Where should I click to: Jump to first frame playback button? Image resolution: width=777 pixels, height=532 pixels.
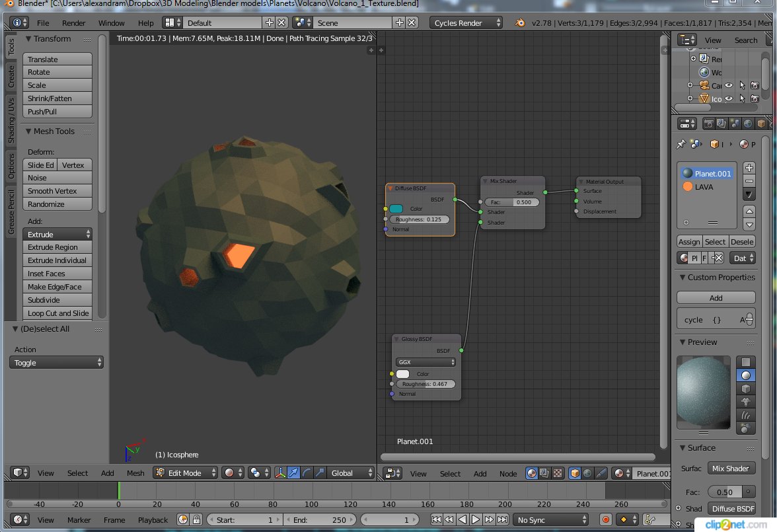pyautogui.click(x=436, y=519)
